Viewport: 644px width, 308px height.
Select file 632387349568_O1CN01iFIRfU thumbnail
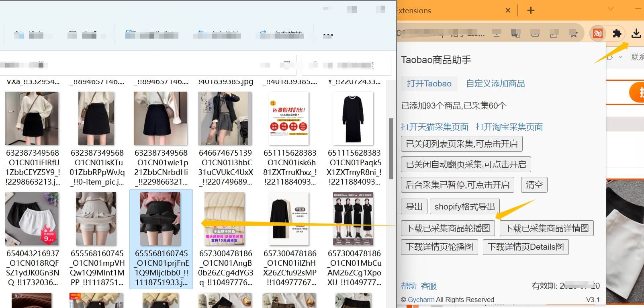click(32, 118)
